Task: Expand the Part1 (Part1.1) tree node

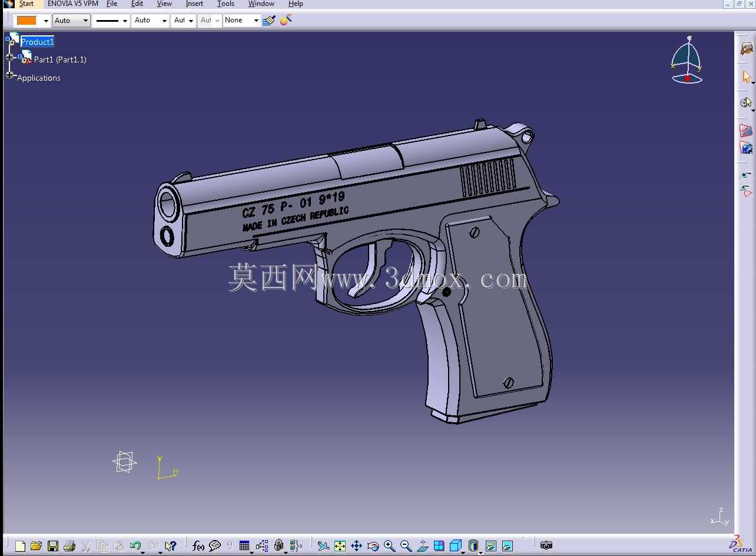Action: click(x=9, y=58)
